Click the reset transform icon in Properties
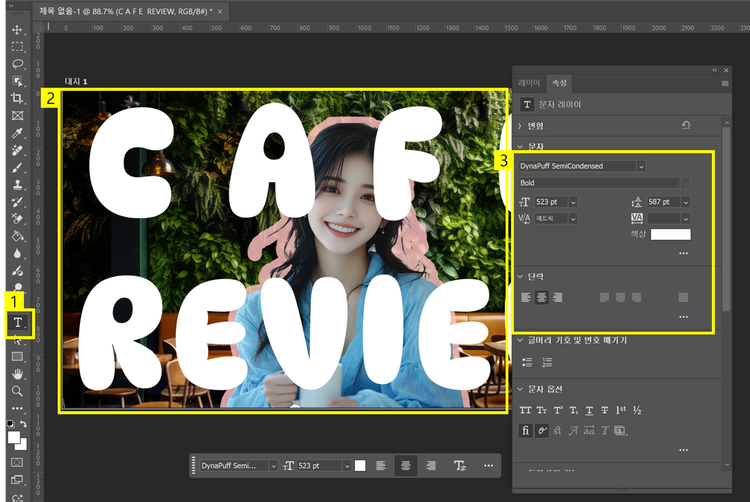This screenshot has width=750, height=502. [x=685, y=125]
